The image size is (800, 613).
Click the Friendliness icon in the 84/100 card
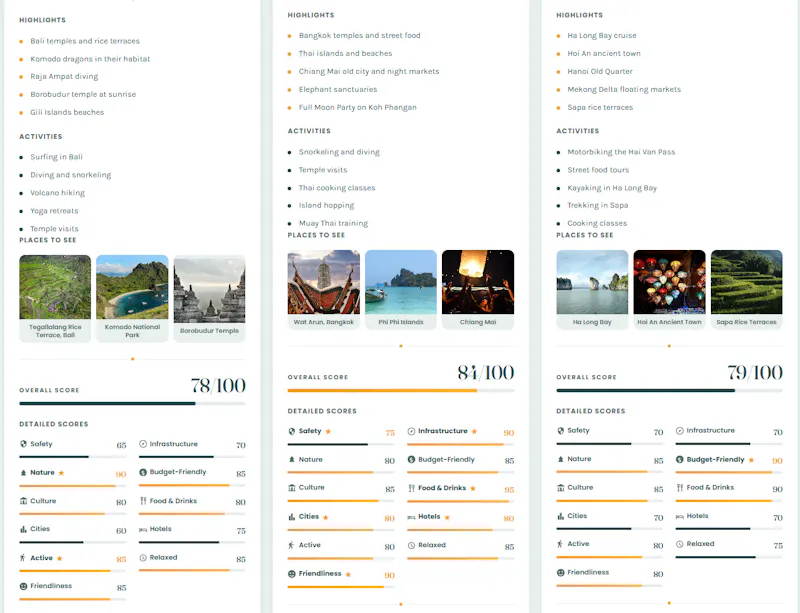tap(292, 574)
